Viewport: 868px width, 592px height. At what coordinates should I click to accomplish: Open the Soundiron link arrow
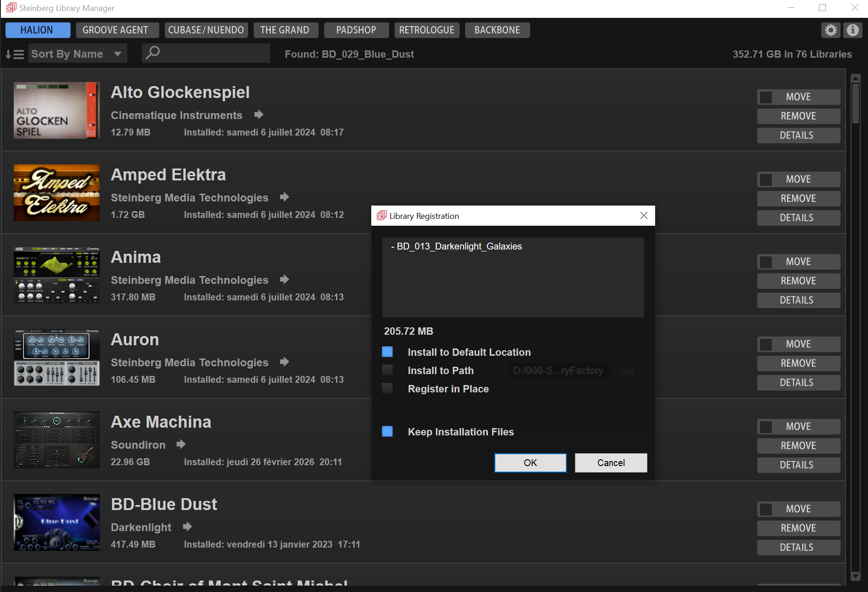tap(181, 444)
